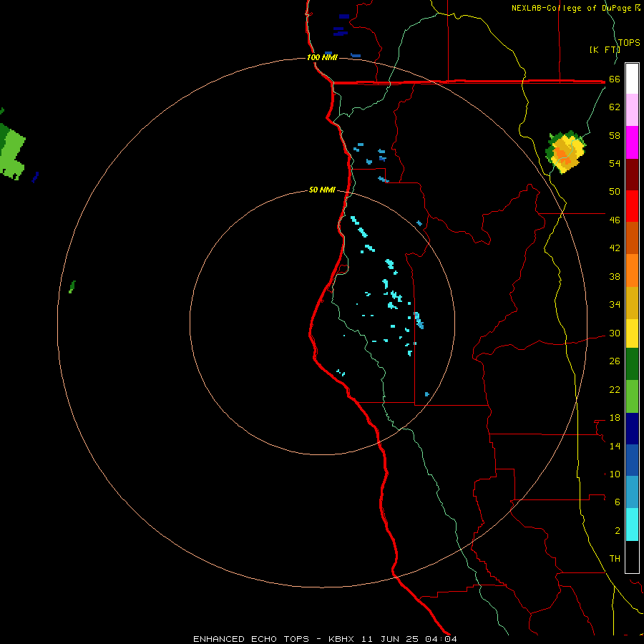Click the "11 JUN 25" date text
The image size is (644, 644).
coord(390,639)
